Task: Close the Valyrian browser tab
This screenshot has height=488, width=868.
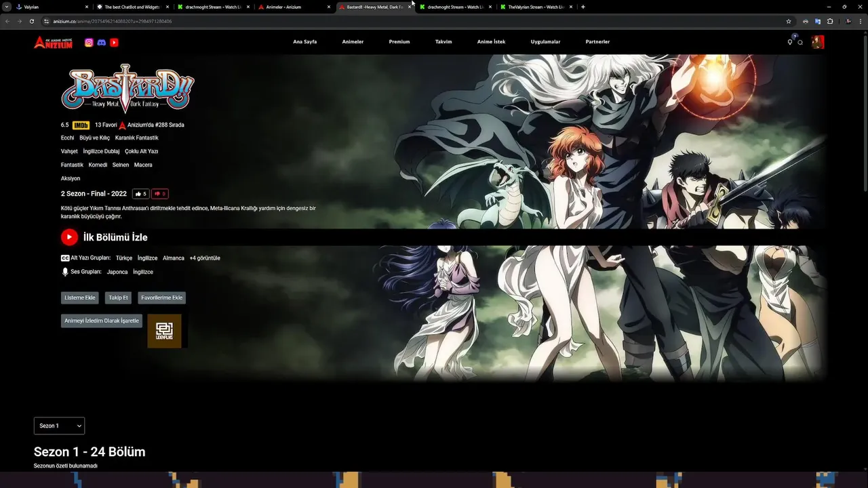Action: pyautogui.click(x=87, y=7)
